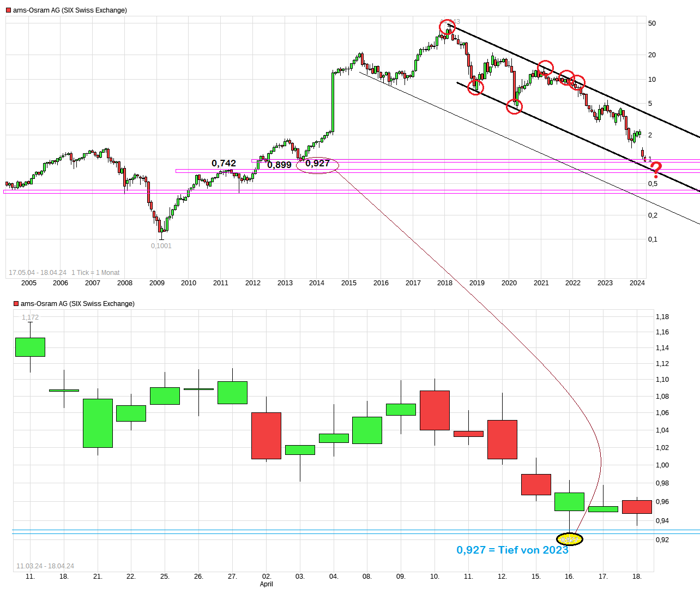Select the red candlestick for 10. April
The width and height of the screenshot is (700, 612).
coord(435,411)
